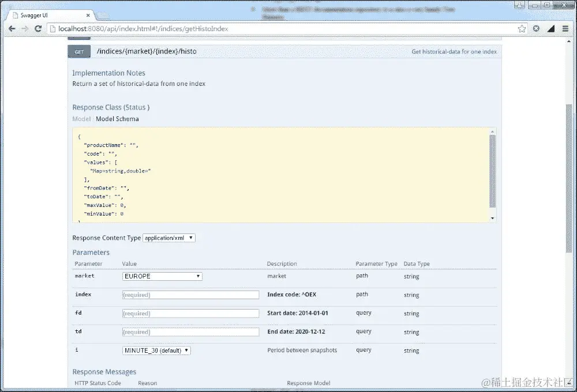Open the market EUROPE dropdown
This screenshot has height=392, width=577.
click(x=162, y=276)
